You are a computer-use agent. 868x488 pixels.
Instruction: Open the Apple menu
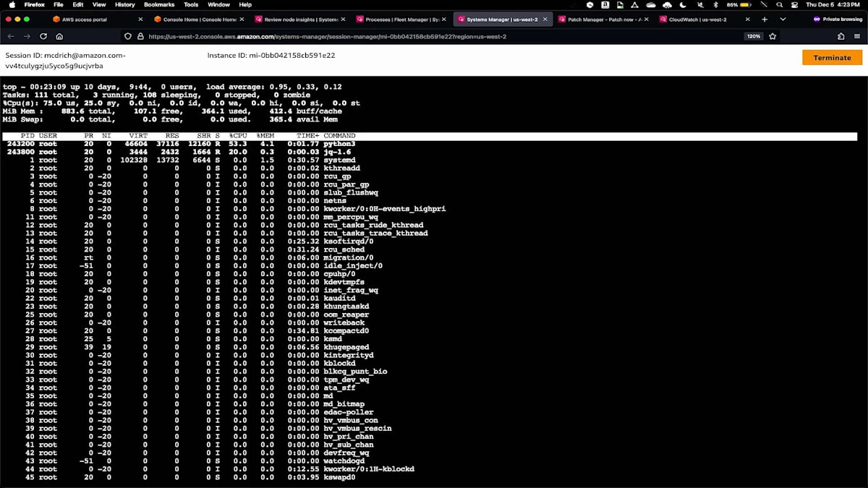tap(12, 4)
